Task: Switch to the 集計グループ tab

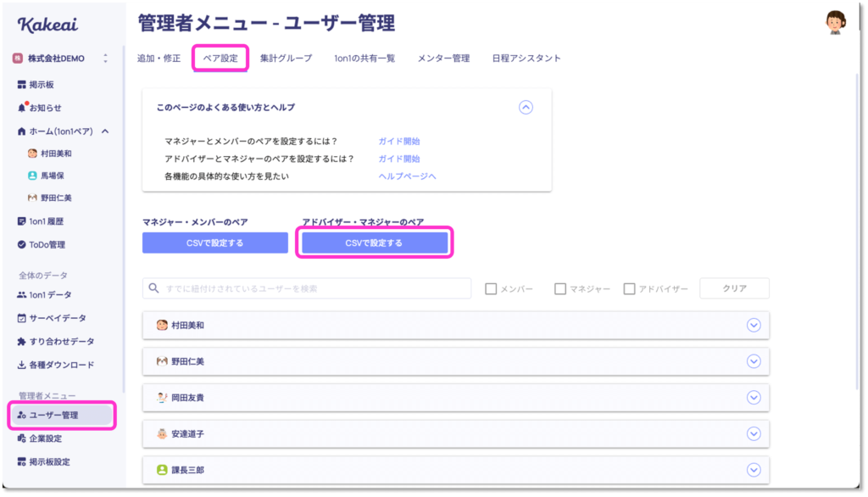Action: pos(287,59)
